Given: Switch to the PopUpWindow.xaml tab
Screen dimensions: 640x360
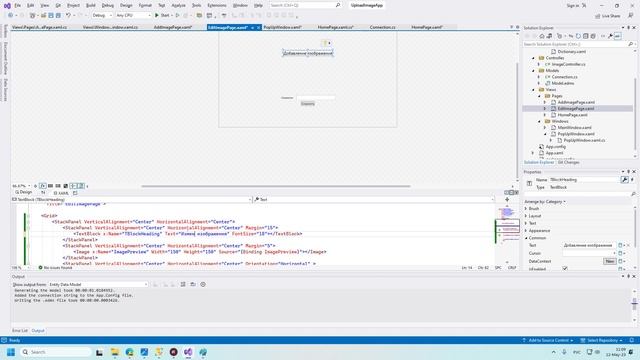Looking at the screenshot, I should point(282,27).
